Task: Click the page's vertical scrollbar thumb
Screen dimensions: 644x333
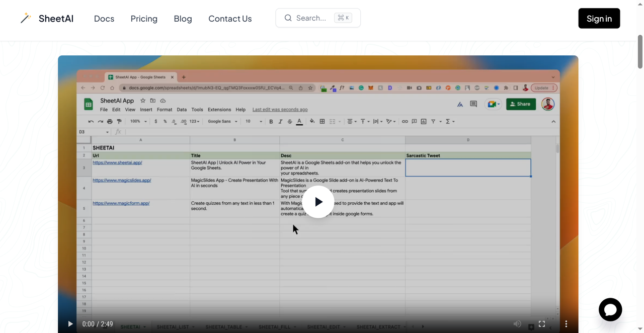Action: click(640, 52)
